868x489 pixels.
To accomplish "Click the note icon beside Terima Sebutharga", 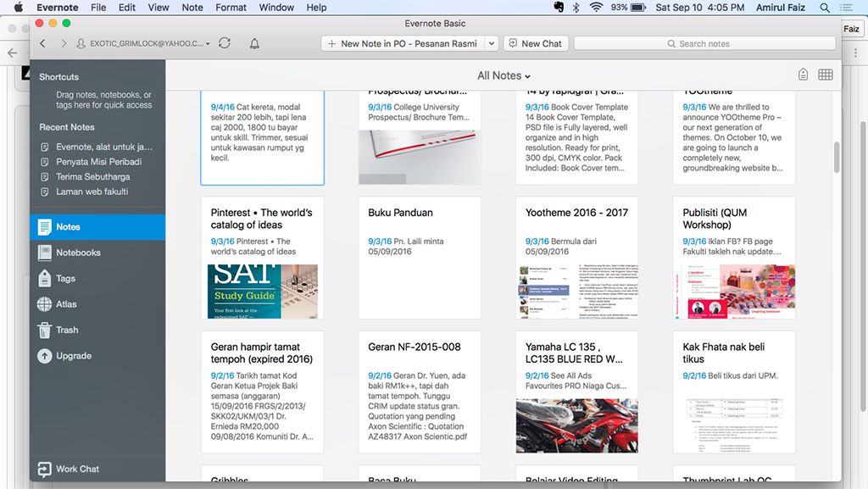I will pos(45,177).
